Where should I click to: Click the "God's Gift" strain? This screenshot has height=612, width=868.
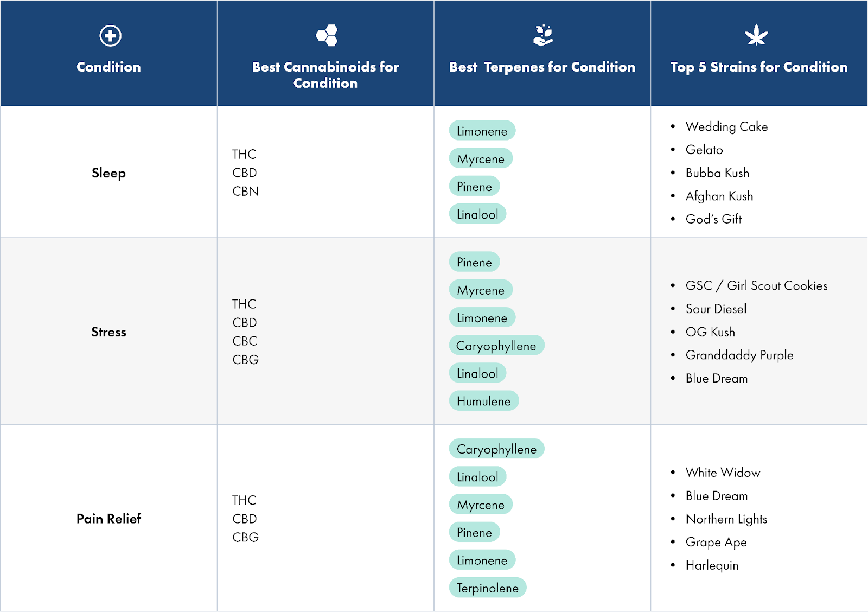tap(713, 219)
